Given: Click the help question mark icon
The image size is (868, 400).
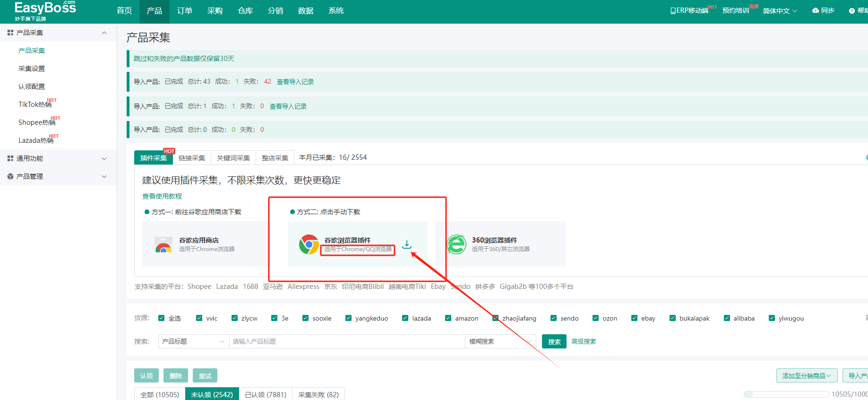Looking at the screenshot, I should [852, 11].
